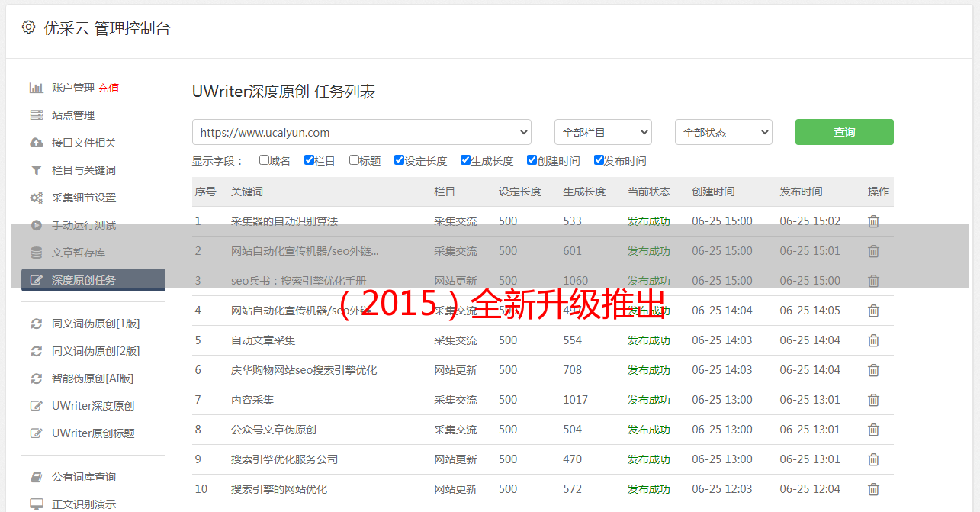Click the edit icon beside 深度原创任务
The height and width of the screenshot is (512, 980).
point(36,280)
